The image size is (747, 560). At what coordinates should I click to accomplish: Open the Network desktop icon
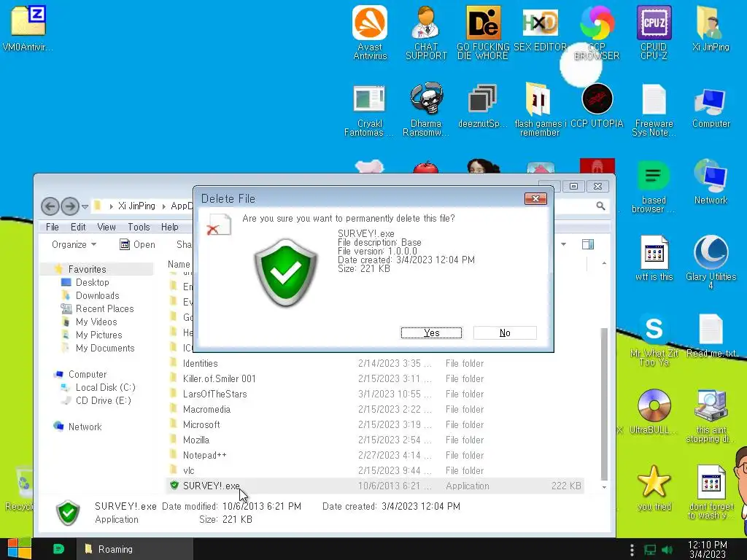[711, 182]
